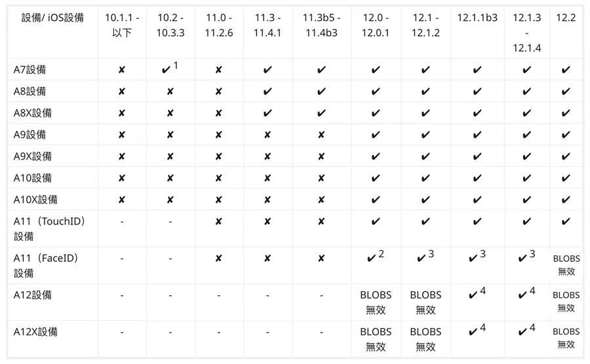Open footnote 4 for A12X設備 under 12.1.1b3
This screenshot has width=590, height=364.
pos(483,327)
